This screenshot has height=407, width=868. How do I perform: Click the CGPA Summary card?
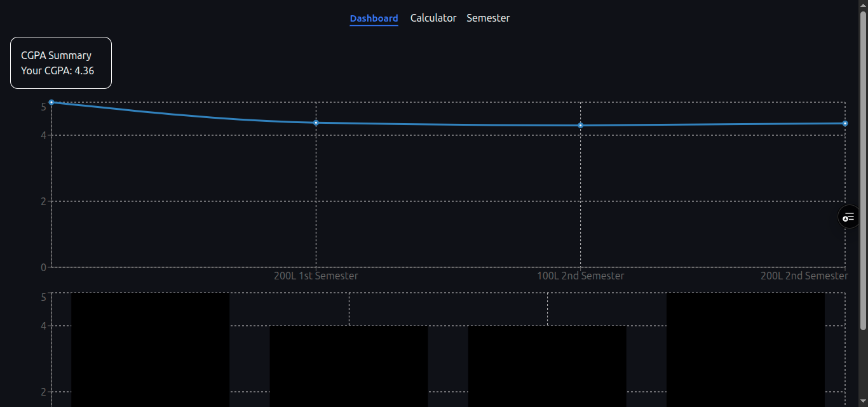point(61,63)
